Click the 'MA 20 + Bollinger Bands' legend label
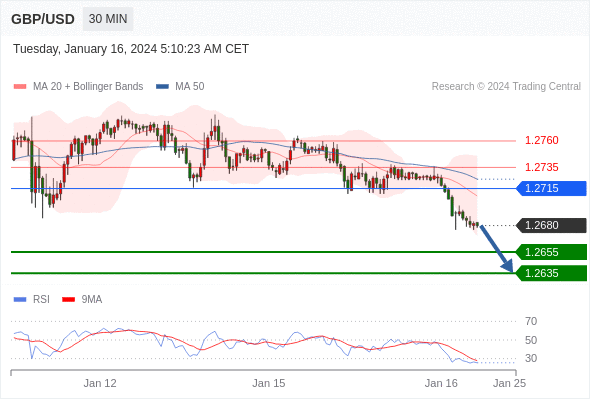Screen dimensions: 590x400 88,87
